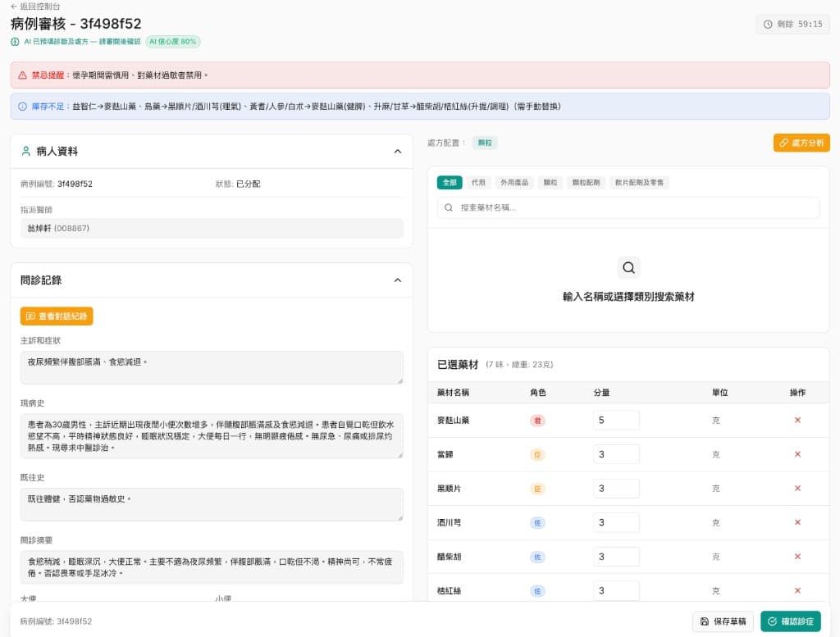Focus the 搜索藥材名稱 search field
Image resolution: width=840 pixels, height=637 pixels.
(x=628, y=207)
